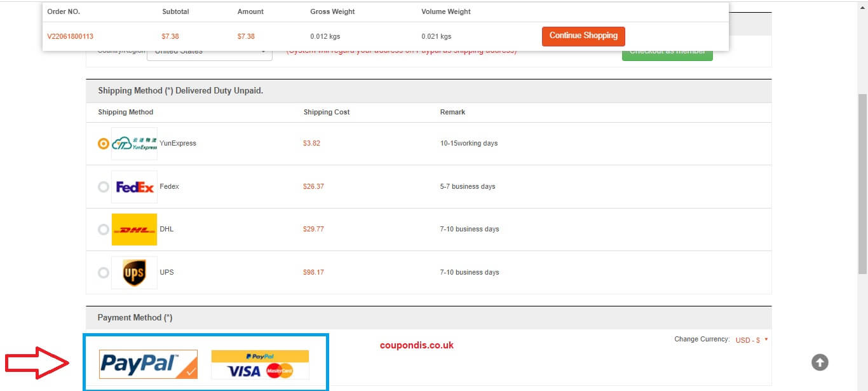Expand the Change Currency USD dropdown
The image size is (868, 391).
tap(751, 340)
